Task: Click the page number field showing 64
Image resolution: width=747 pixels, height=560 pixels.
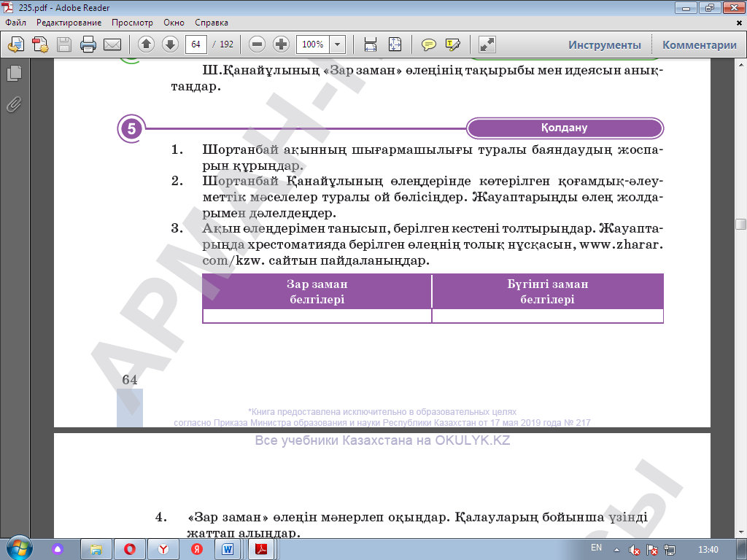Action: pos(196,44)
